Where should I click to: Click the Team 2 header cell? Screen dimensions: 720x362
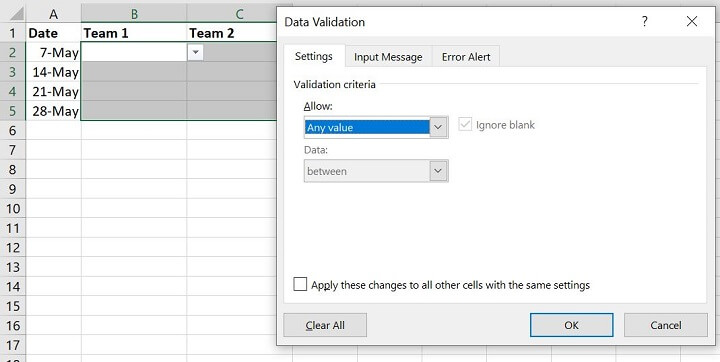232,33
